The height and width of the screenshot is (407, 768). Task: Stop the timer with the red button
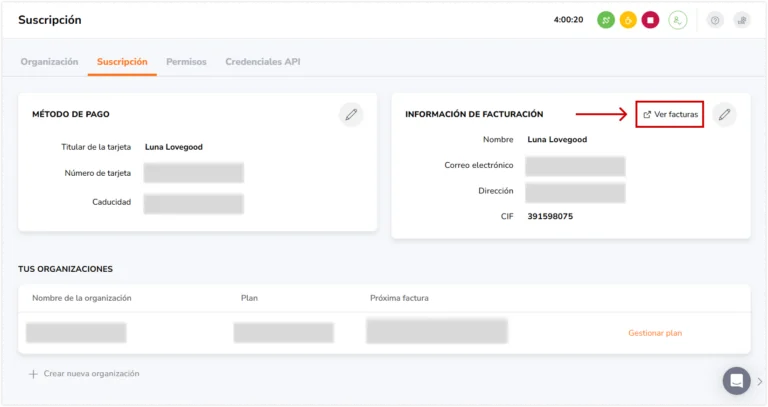pyautogui.click(x=650, y=20)
